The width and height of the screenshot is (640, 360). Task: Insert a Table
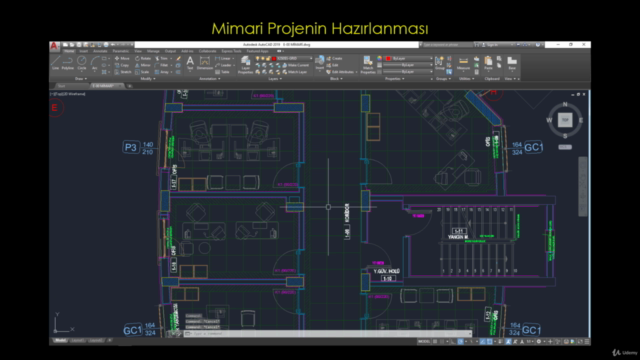point(222,72)
